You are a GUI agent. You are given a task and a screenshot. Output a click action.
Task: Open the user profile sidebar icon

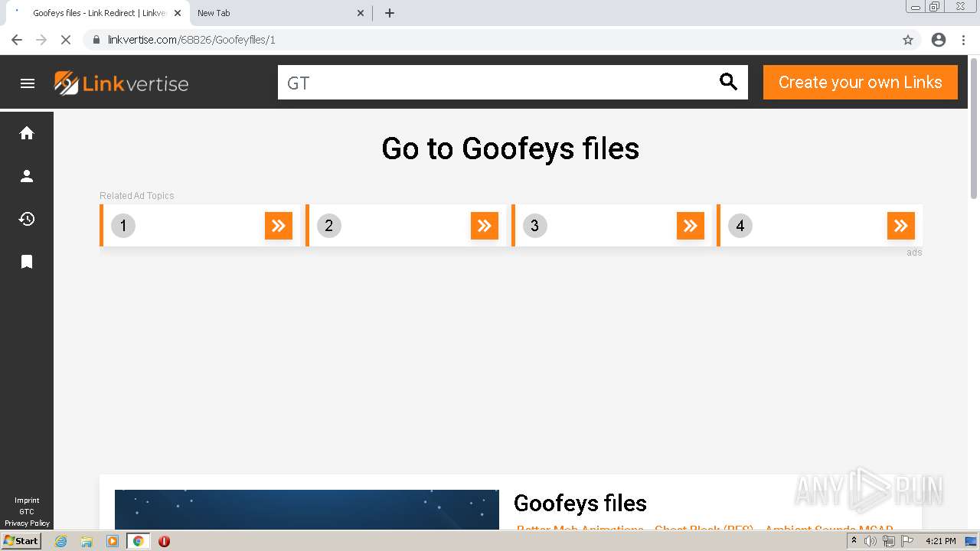tap(27, 176)
